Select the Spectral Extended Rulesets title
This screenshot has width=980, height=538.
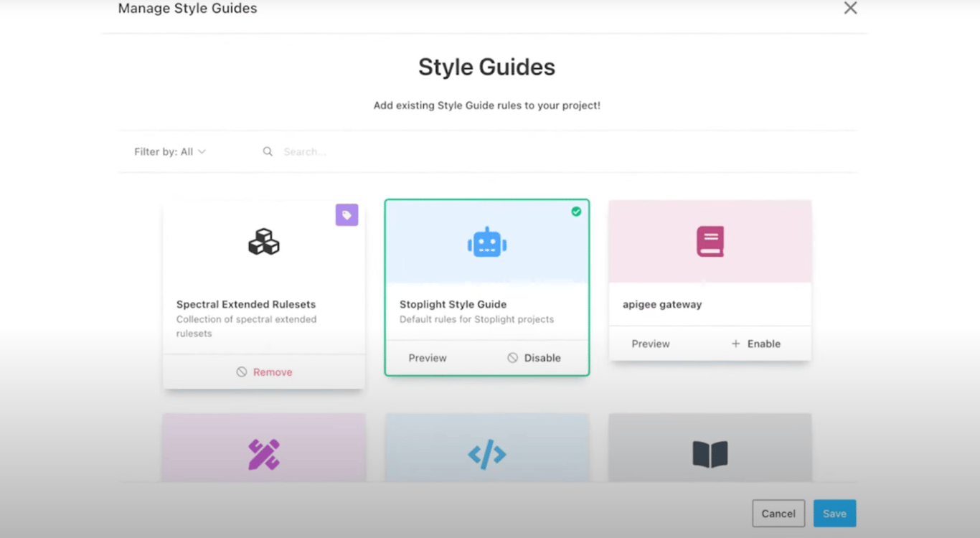[246, 304]
